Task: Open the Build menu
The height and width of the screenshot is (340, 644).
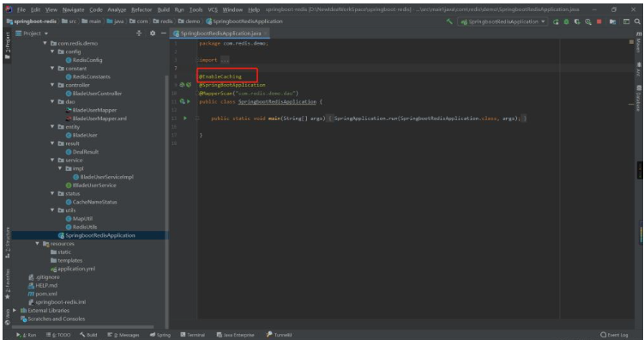Action: click(164, 9)
